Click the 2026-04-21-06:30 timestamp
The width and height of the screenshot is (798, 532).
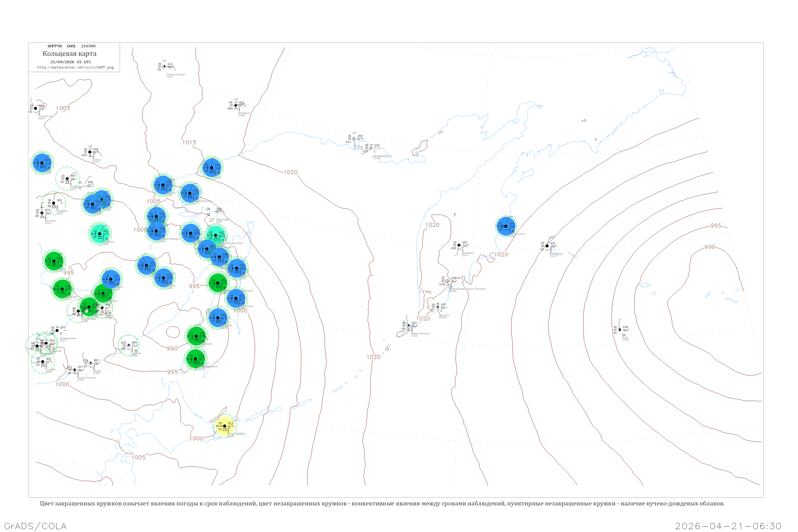point(728,526)
